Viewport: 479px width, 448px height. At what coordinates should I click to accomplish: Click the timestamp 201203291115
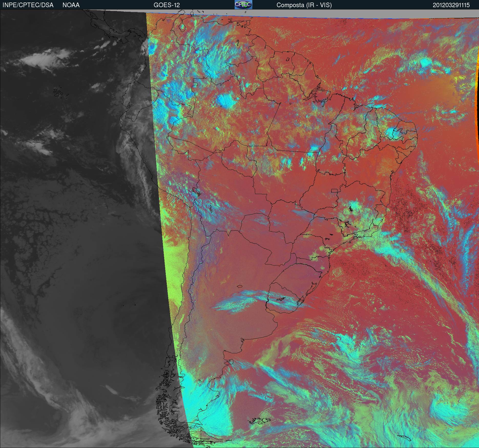(451, 5)
